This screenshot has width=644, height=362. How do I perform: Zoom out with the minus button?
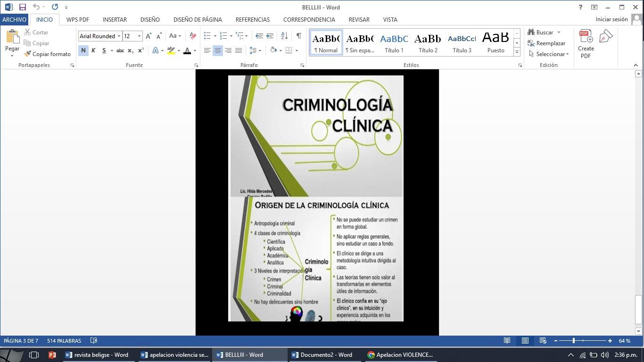pyautogui.click(x=556, y=341)
